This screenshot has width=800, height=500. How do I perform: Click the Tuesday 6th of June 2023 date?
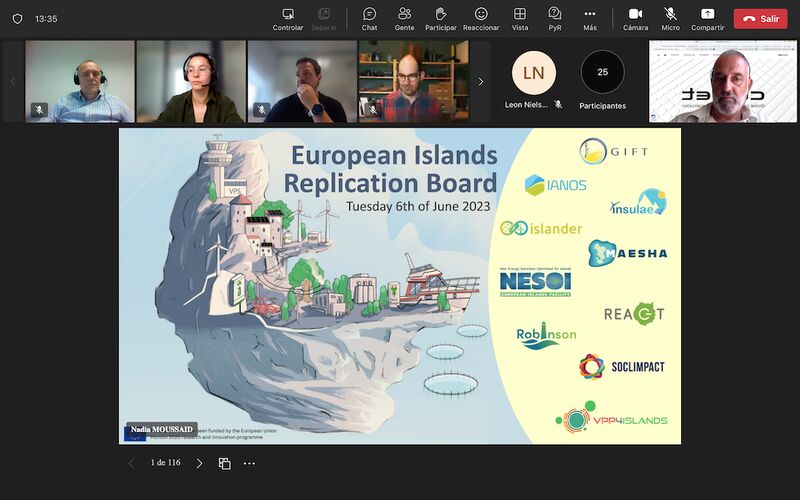(x=418, y=207)
